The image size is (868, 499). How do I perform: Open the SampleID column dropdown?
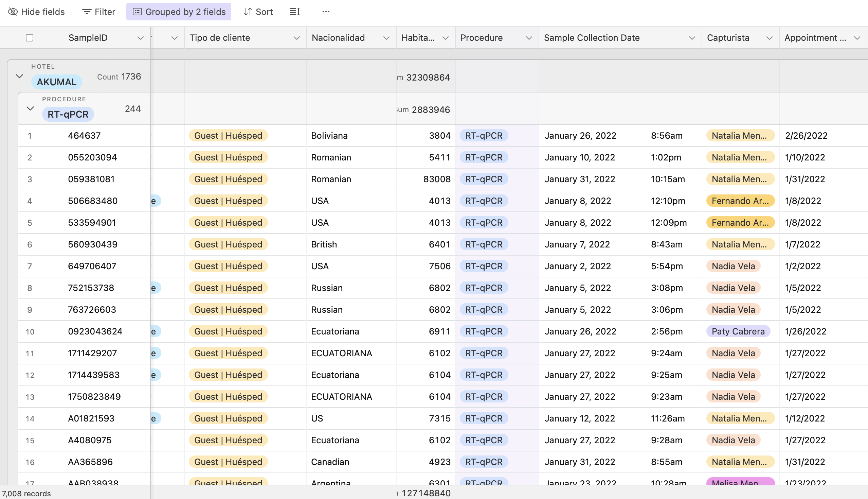click(140, 38)
